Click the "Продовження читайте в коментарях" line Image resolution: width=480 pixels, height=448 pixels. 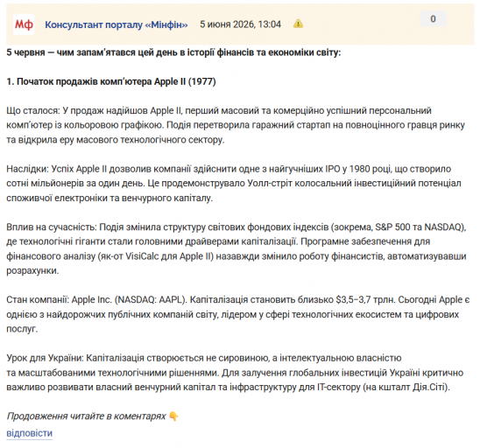click(86, 416)
